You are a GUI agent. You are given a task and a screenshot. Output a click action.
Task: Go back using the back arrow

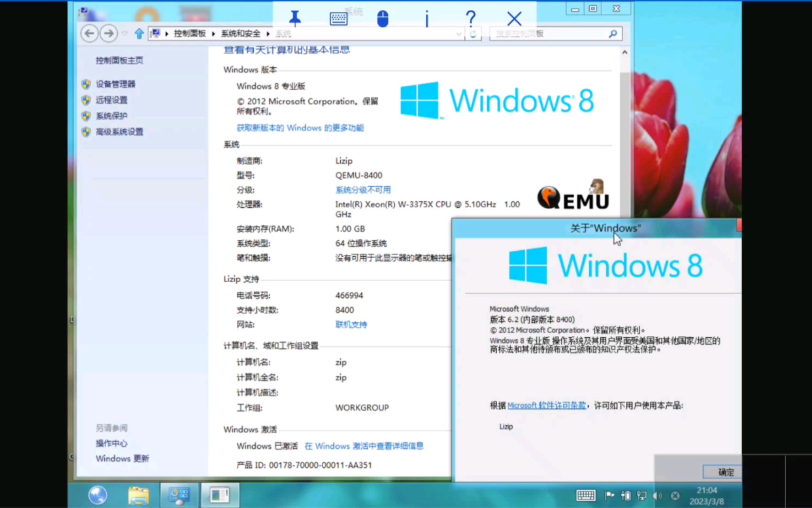coord(89,33)
